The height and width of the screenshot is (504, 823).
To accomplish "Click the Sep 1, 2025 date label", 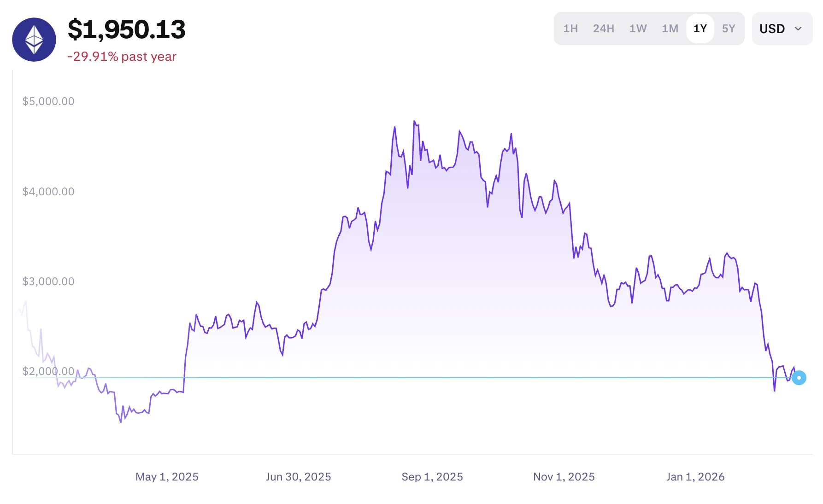I will (432, 477).
